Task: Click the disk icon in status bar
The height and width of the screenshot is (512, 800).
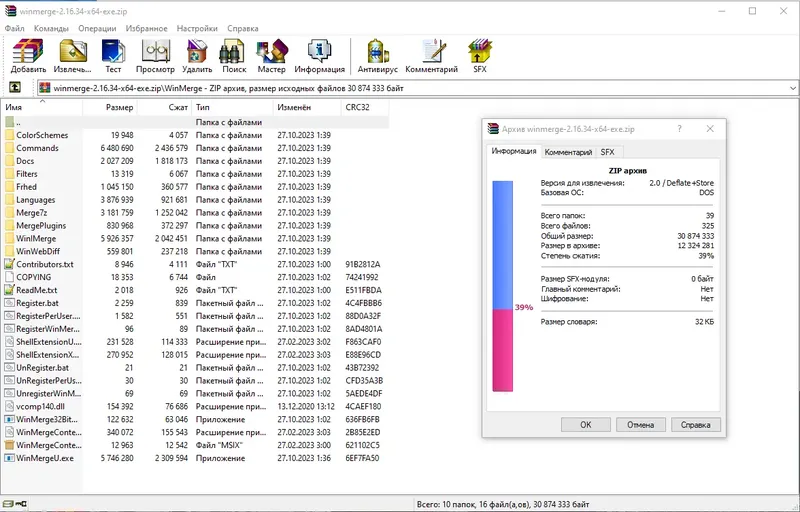Action: pos(8,504)
